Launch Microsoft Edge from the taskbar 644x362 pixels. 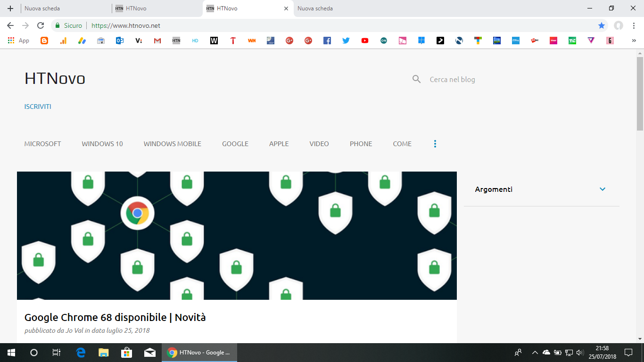(81, 353)
